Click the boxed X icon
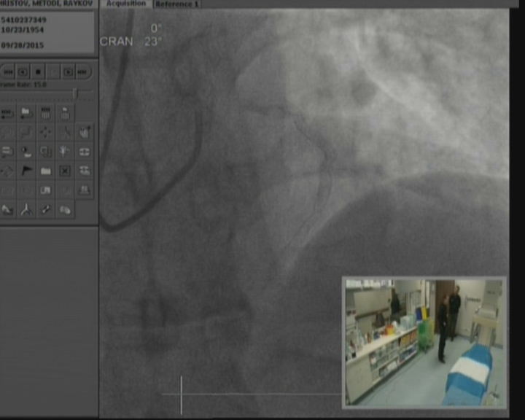Screen dimensions: 525x420 65,171
